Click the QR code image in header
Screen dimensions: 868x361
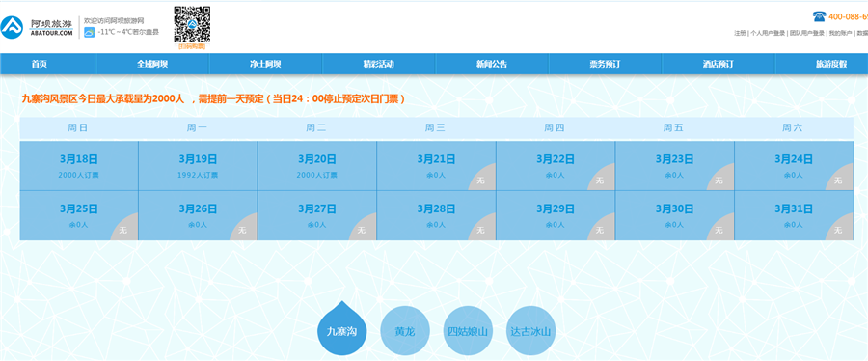(x=192, y=24)
